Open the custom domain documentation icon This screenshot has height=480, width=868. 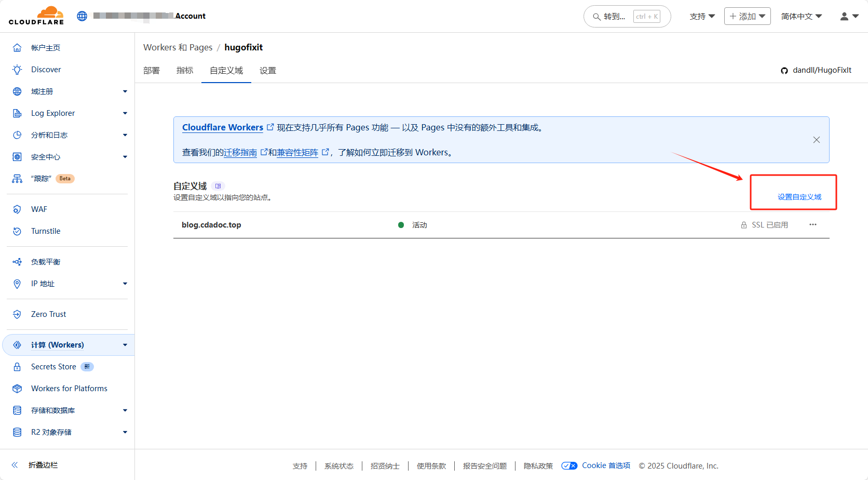click(x=218, y=186)
